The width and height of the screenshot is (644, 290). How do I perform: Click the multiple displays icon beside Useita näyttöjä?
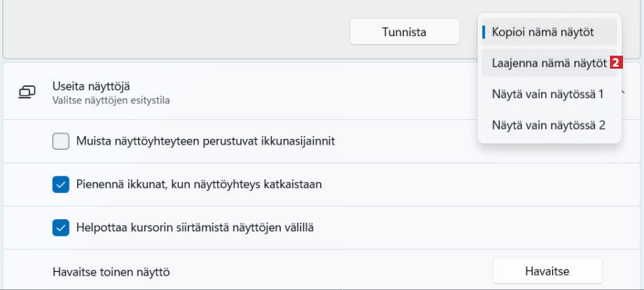(x=27, y=92)
